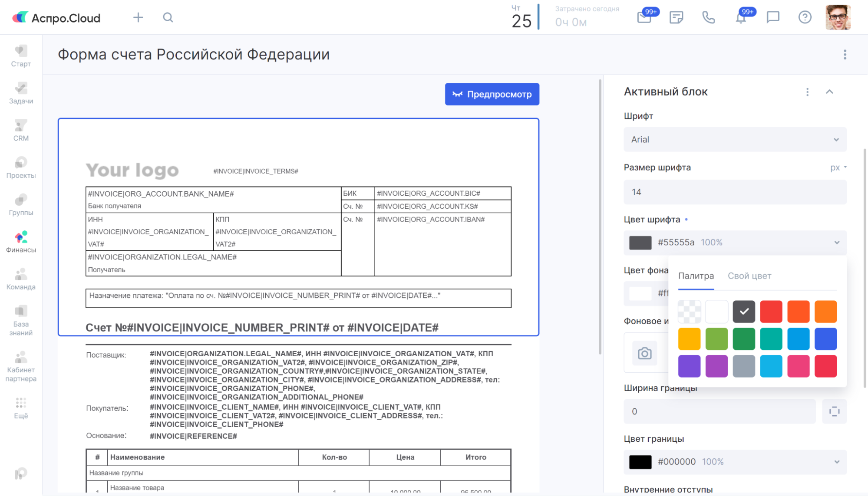Click the font color #55555a swatch preview
Image resolution: width=868 pixels, height=496 pixels.
pos(640,243)
